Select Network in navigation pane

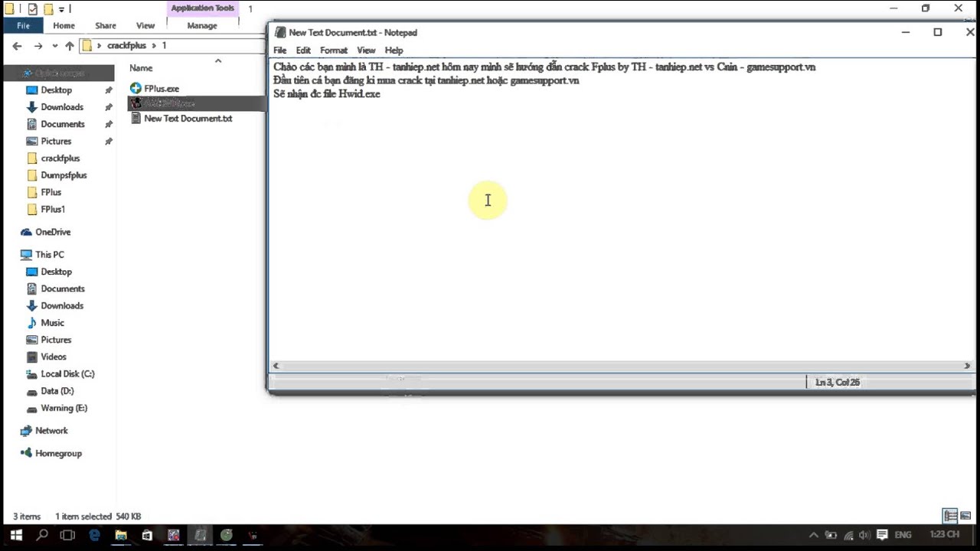click(51, 431)
